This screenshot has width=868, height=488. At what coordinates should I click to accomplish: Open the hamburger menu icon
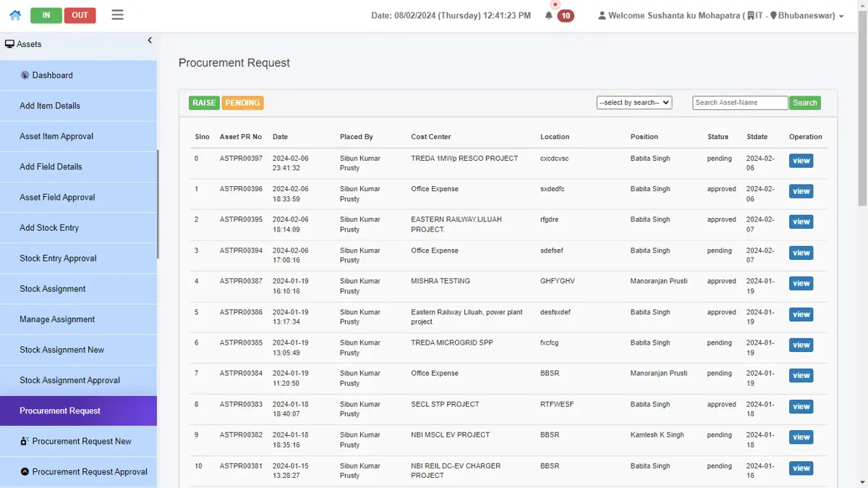point(118,14)
